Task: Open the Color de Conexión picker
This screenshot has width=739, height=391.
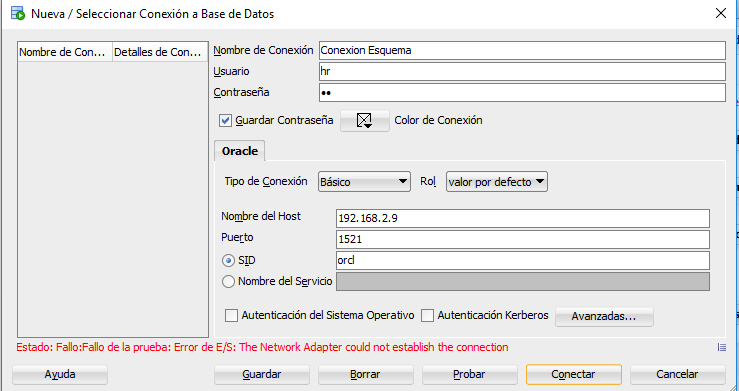Action: click(x=365, y=121)
